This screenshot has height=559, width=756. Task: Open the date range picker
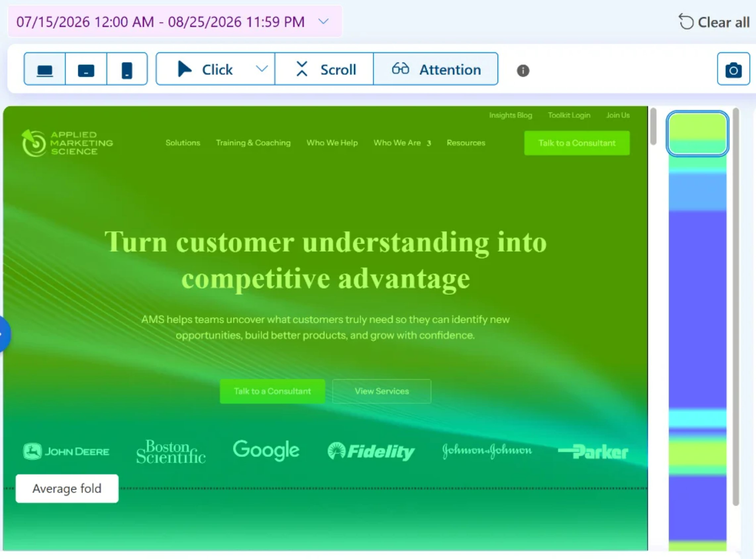175,22
